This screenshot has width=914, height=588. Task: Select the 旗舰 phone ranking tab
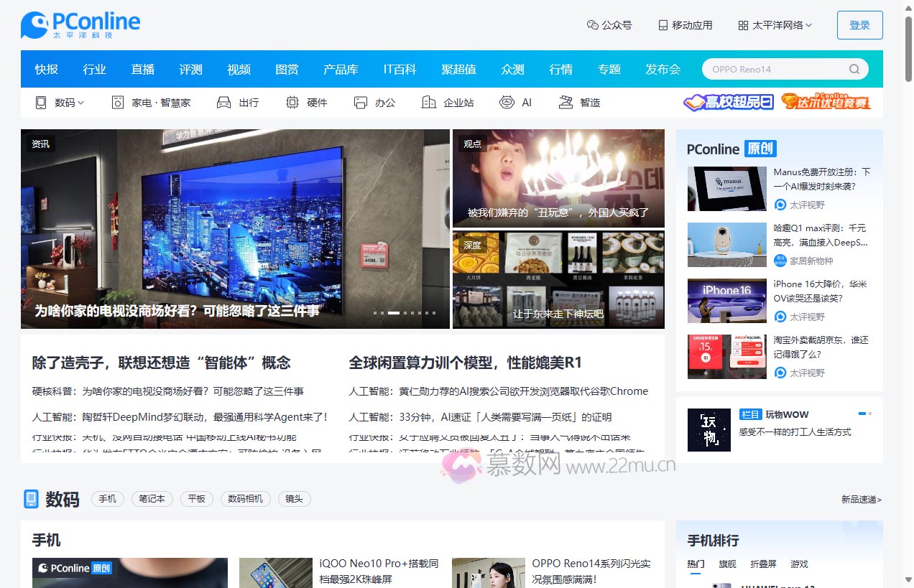point(727,564)
